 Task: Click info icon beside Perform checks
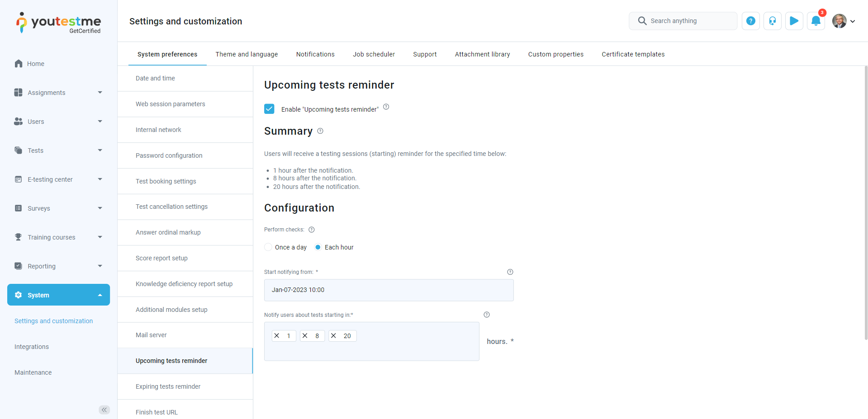click(312, 230)
